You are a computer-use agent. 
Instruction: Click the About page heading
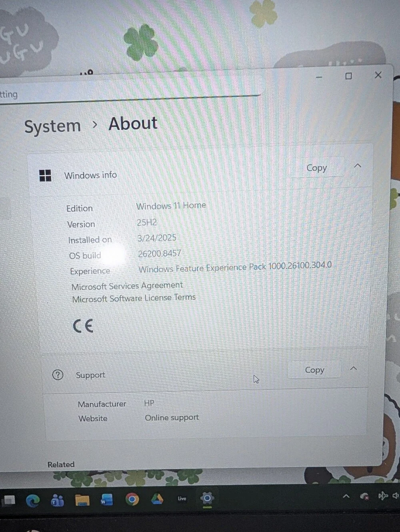coord(133,124)
